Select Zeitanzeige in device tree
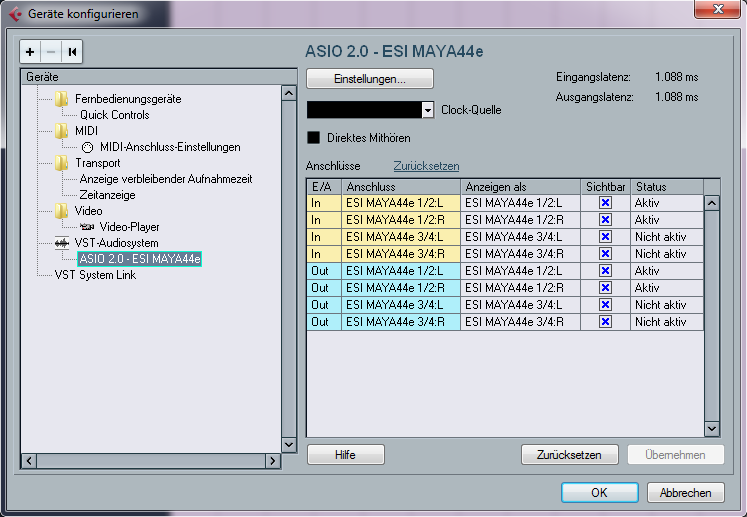This screenshot has width=747, height=517. [107, 195]
